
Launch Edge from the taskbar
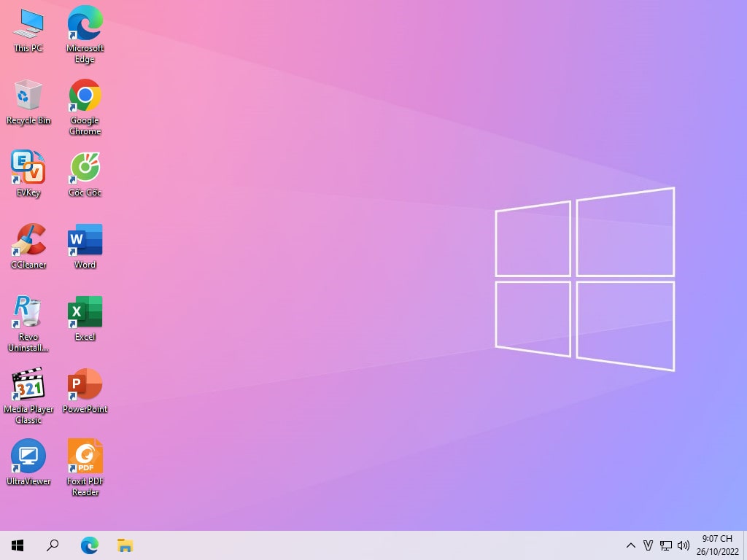[89, 545]
